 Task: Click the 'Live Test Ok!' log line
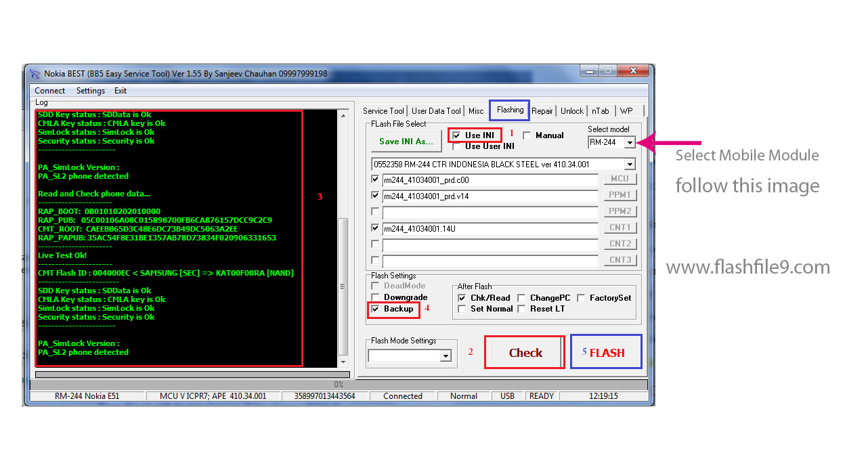pos(62,255)
